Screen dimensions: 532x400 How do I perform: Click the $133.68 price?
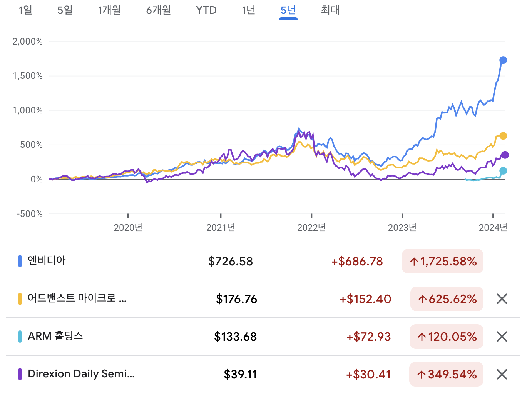pos(236,337)
